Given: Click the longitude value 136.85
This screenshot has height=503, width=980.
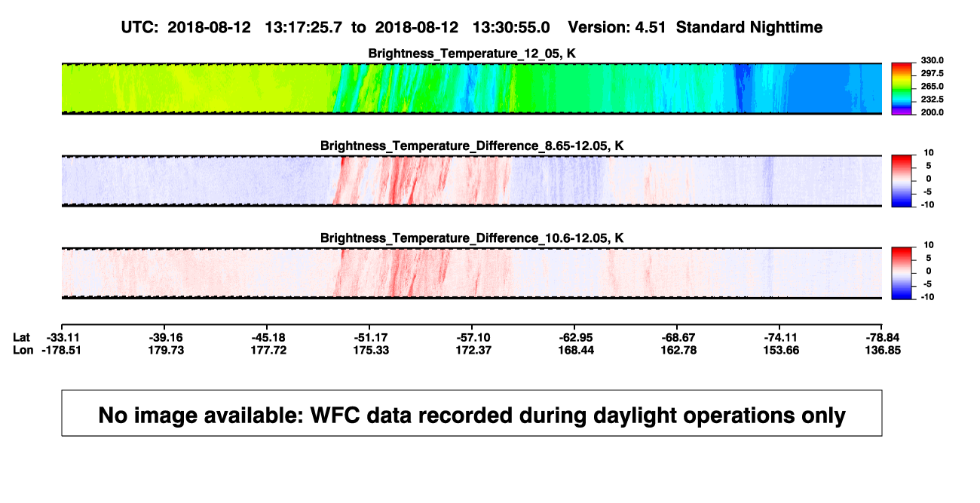Looking at the screenshot, I should point(882,351).
